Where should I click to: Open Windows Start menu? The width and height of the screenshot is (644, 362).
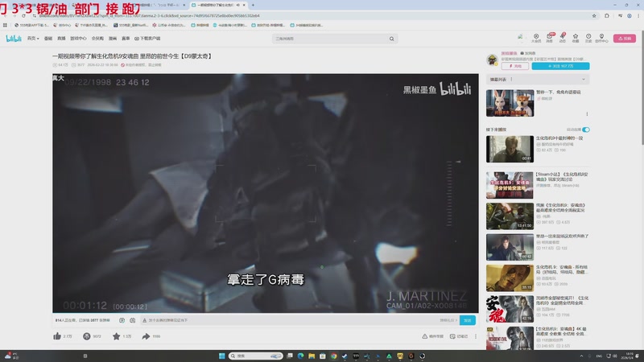[x=222, y=356]
